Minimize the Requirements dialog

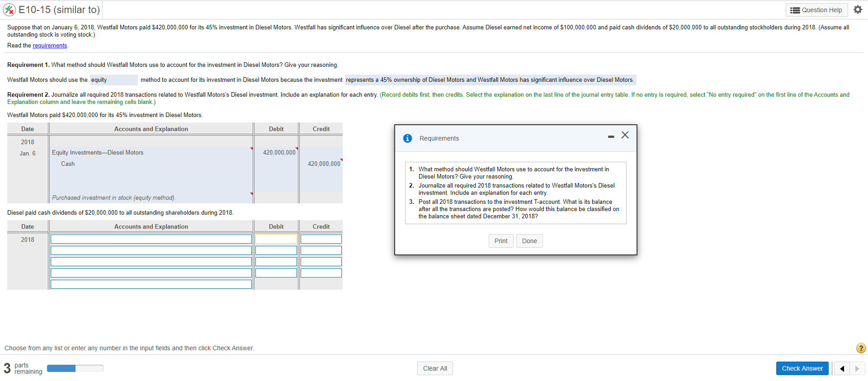point(611,136)
